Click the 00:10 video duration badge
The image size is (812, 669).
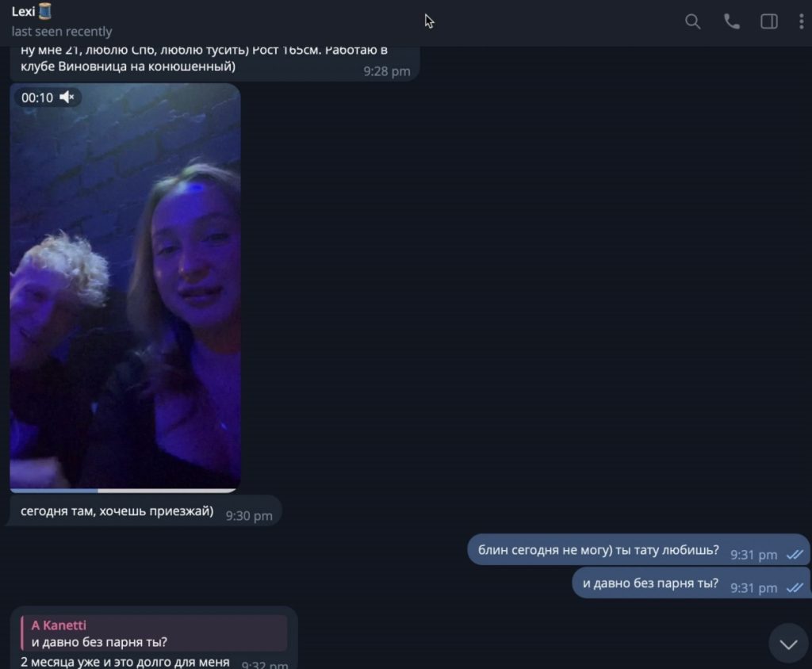point(37,97)
